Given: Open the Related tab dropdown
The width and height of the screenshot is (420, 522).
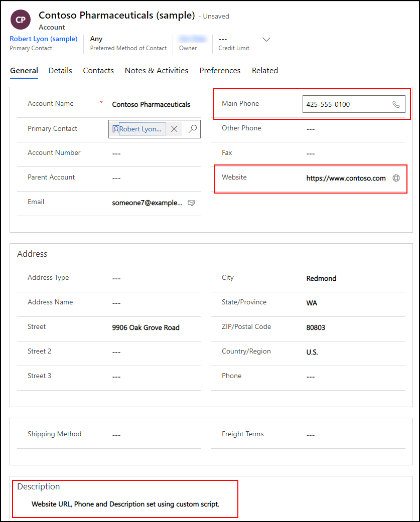Looking at the screenshot, I should [264, 71].
